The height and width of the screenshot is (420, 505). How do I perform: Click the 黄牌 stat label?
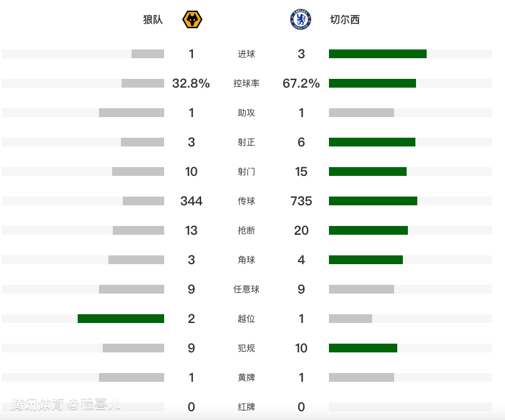click(x=246, y=377)
